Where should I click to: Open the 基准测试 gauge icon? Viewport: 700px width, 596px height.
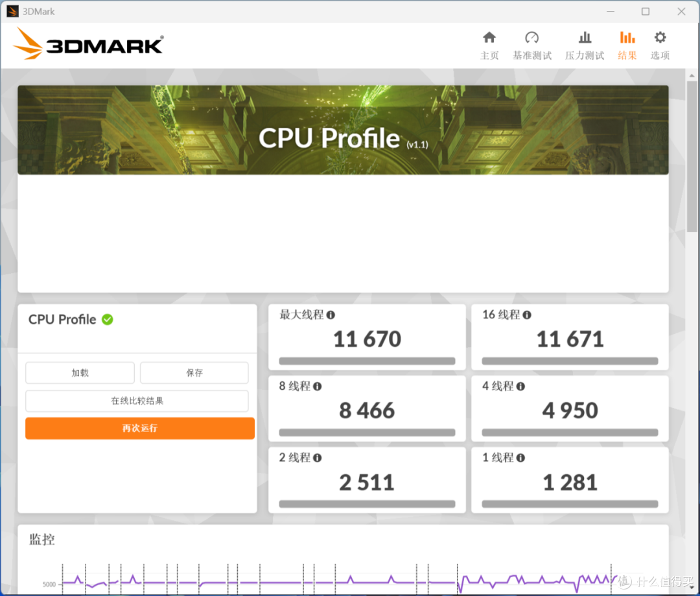click(x=531, y=37)
